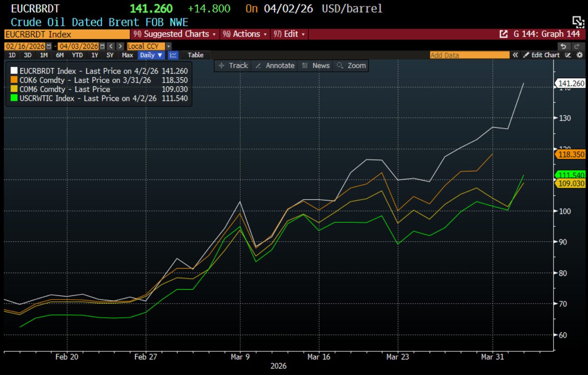Viewport: 588px width, 375px height.
Task: Click the white EUCRBRDT Index legend swatch
Action: click(x=14, y=71)
